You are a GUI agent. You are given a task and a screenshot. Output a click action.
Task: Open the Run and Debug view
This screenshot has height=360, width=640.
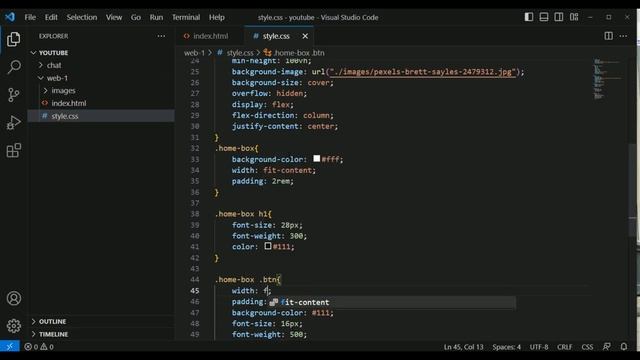click(x=13, y=122)
